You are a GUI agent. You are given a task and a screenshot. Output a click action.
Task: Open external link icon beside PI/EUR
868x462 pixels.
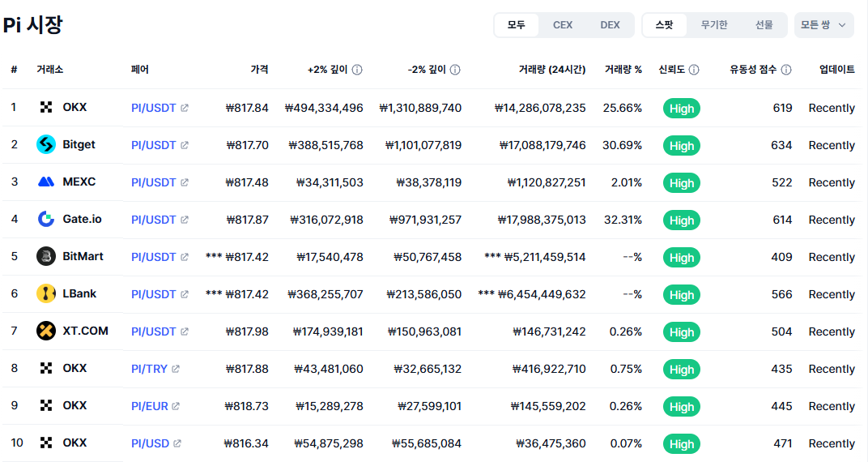(176, 406)
